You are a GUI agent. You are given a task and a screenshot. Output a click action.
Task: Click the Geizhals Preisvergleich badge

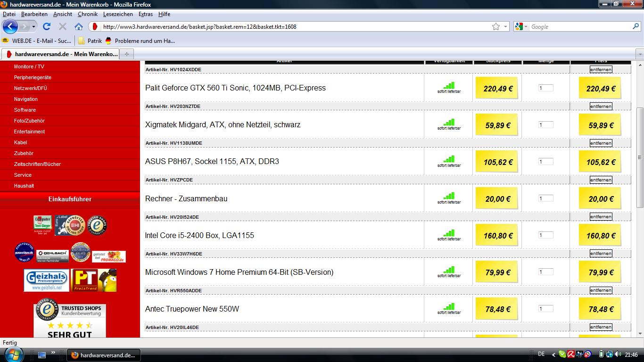[47, 280]
